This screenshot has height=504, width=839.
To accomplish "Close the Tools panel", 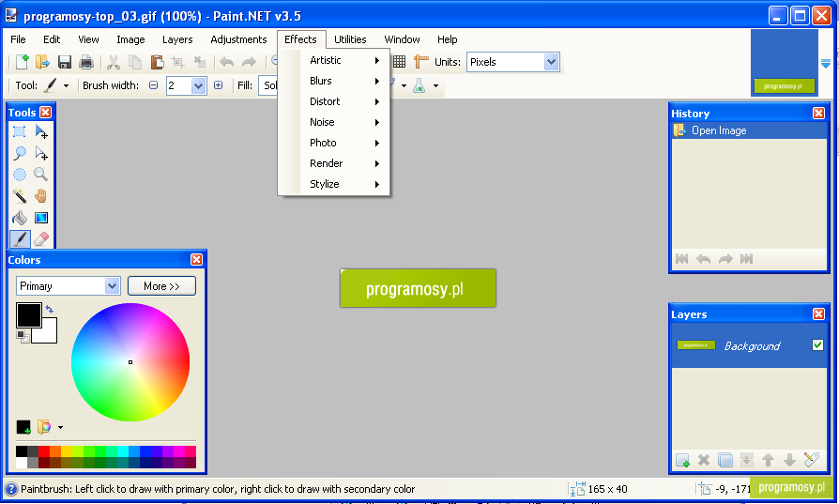I will pyautogui.click(x=45, y=113).
